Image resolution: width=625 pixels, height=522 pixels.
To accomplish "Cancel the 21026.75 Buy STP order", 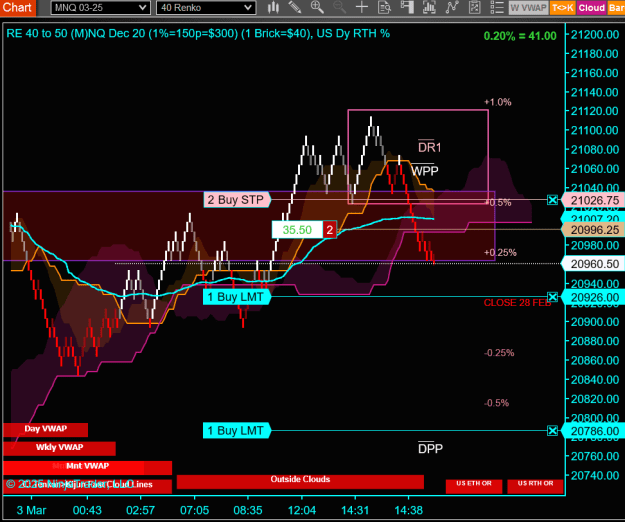I will tap(552, 200).
